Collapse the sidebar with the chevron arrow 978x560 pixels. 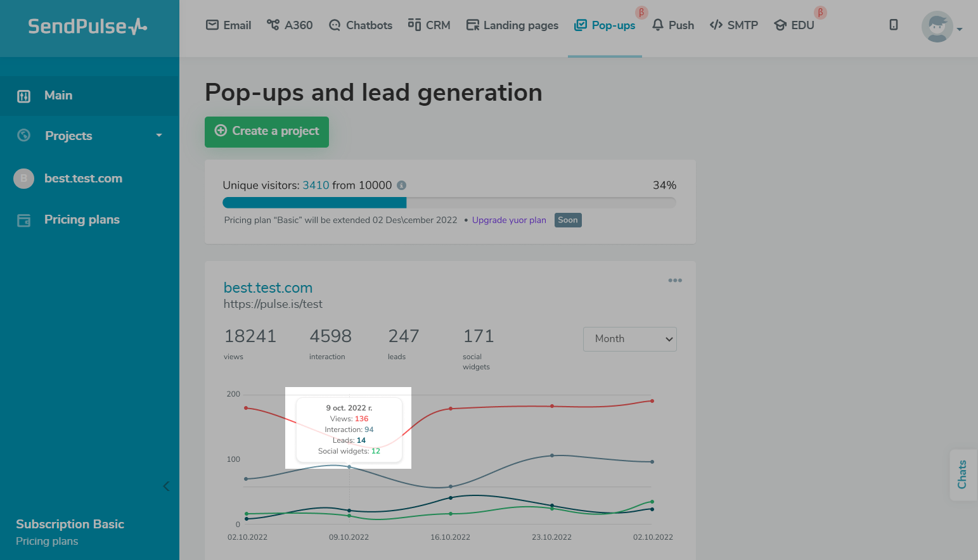(166, 487)
